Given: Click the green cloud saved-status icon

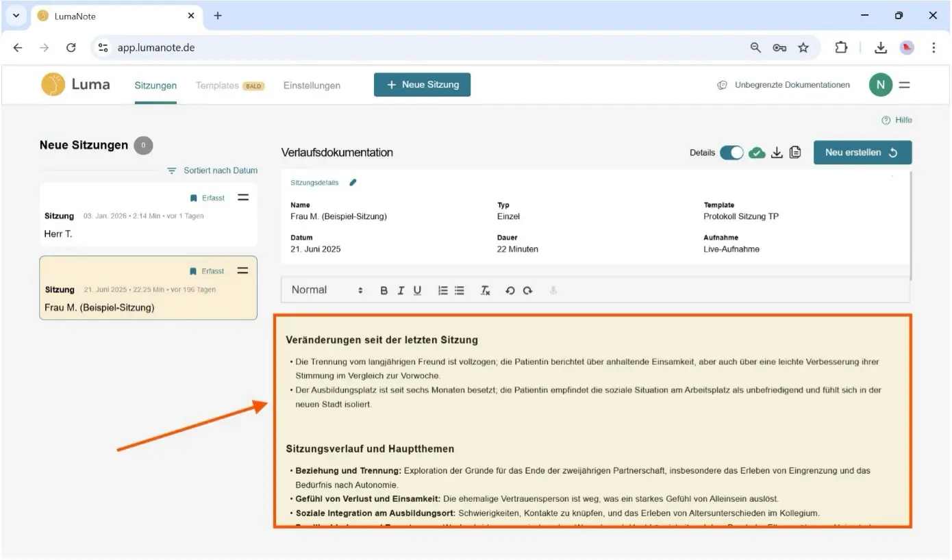Looking at the screenshot, I should [757, 153].
